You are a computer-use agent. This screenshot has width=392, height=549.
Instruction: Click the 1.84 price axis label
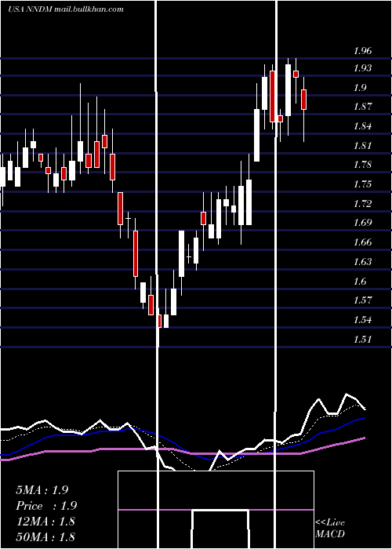coord(362,126)
